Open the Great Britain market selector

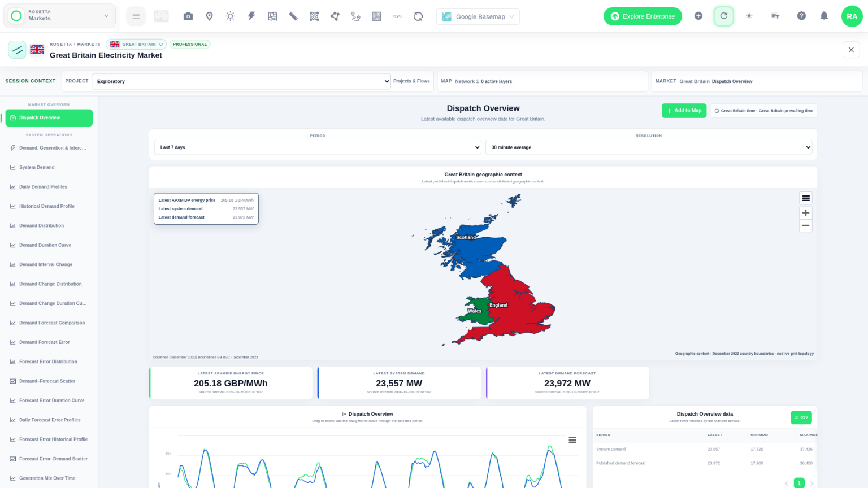point(136,44)
